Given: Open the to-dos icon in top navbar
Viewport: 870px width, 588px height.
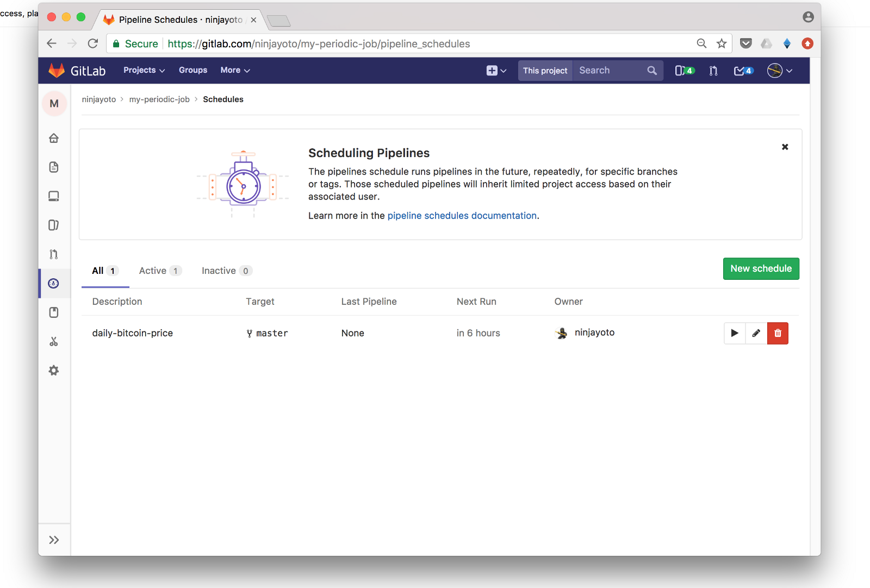Looking at the screenshot, I should [x=743, y=71].
